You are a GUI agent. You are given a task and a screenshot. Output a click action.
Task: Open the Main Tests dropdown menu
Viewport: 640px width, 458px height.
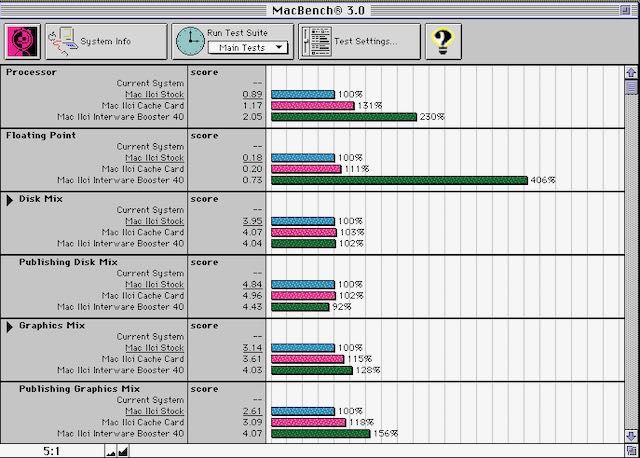(x=248, y=48)
